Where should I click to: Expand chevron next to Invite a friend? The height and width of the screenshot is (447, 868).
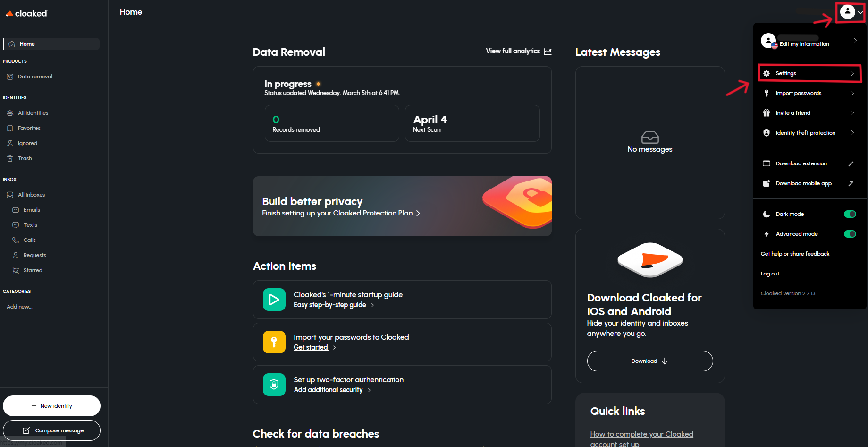(852, 113)
